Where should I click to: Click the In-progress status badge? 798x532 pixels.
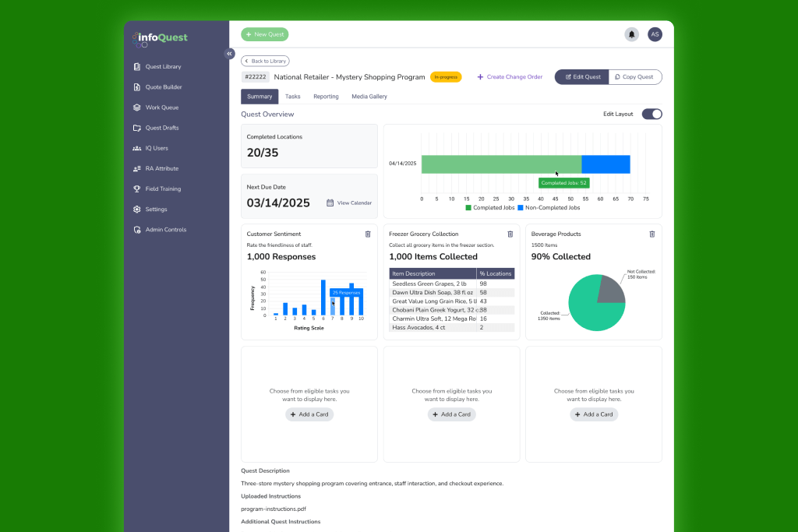[446, 77]
